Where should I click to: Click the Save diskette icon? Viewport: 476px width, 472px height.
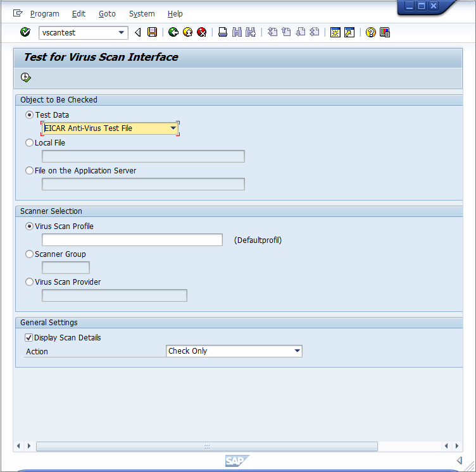(x=152, y=32)
